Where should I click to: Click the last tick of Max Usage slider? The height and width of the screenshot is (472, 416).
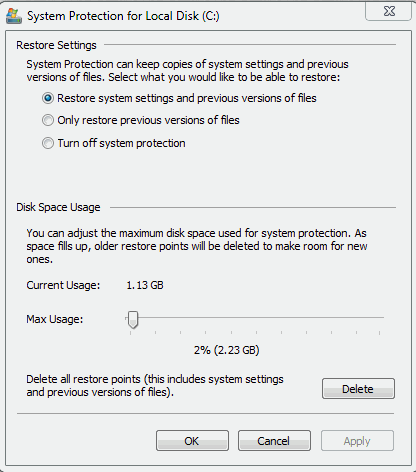(x=379, y=333)
